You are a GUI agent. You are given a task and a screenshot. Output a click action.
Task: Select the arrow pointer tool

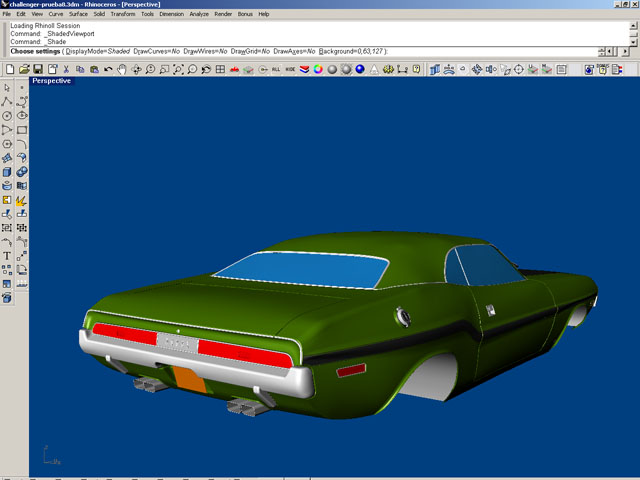[7, 88]
